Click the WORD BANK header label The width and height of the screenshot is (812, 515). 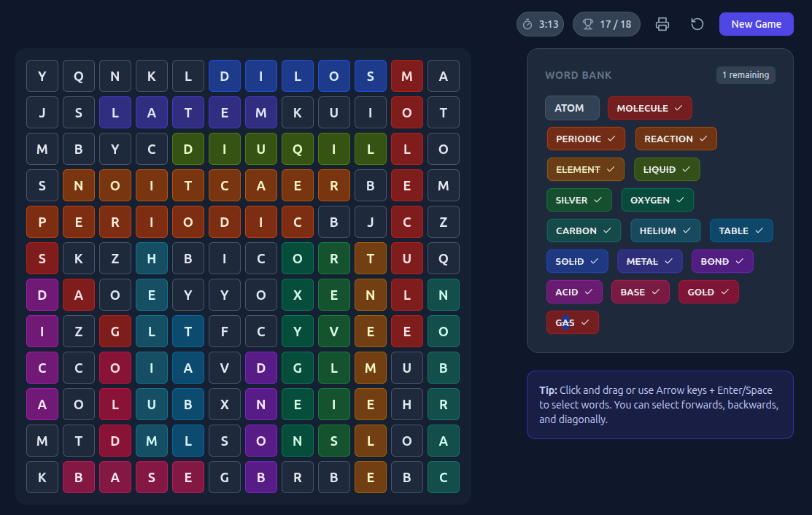pos(579,75)
